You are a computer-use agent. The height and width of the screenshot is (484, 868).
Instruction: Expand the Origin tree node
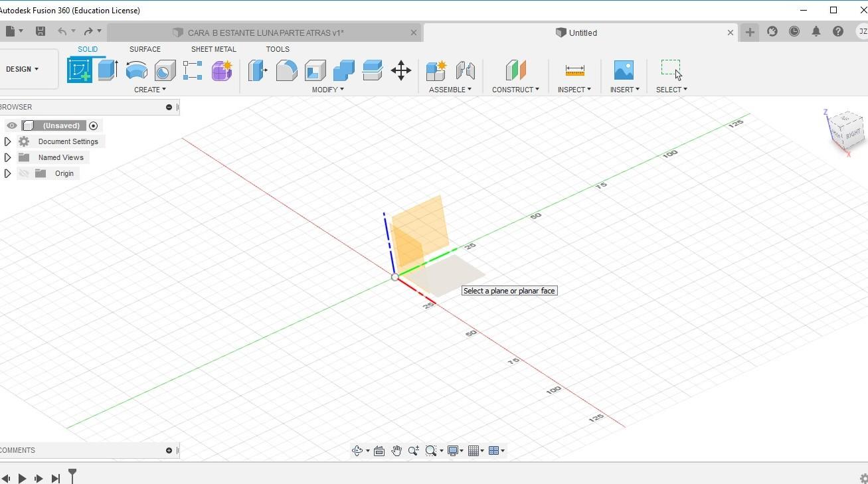tap(7, 173)
